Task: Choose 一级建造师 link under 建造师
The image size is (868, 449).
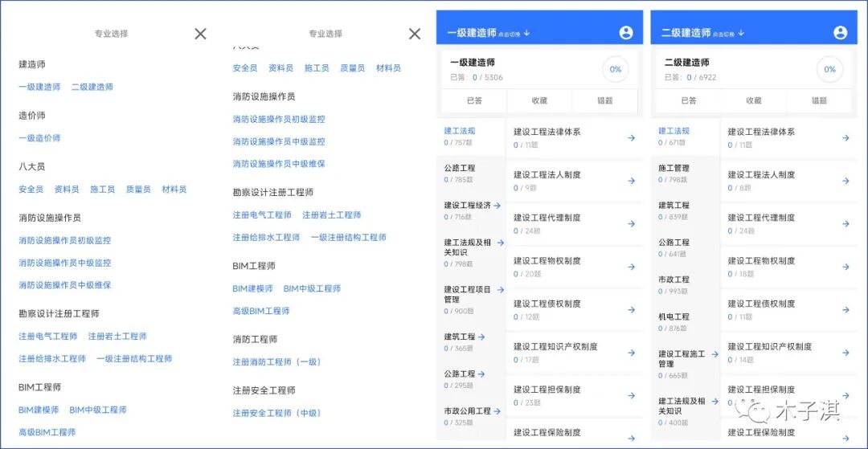Action: point(39,87)
